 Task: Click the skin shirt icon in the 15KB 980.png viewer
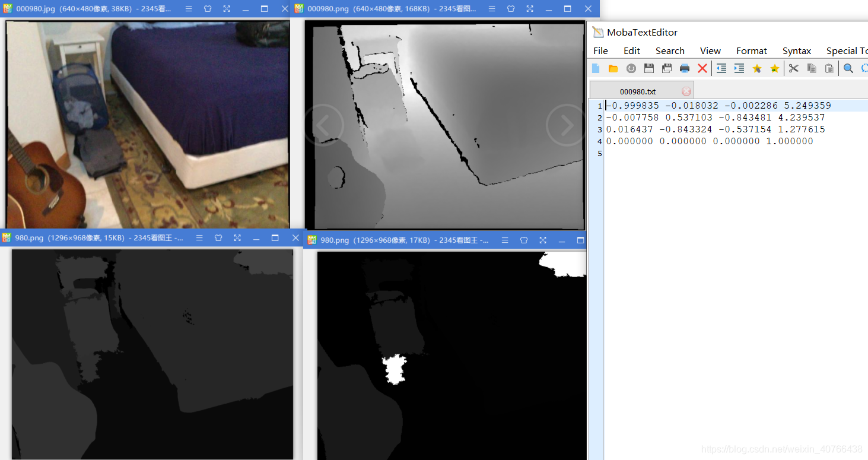218,237
